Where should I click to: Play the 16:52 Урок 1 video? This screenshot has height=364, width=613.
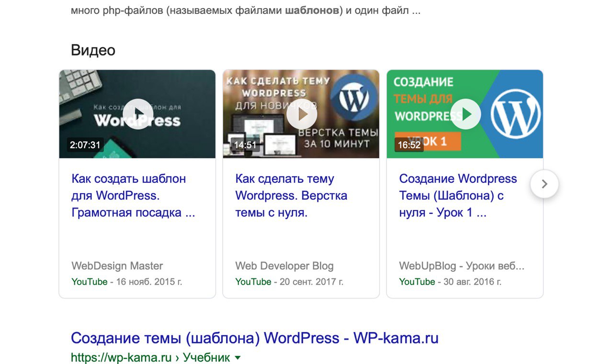[465, 114]
